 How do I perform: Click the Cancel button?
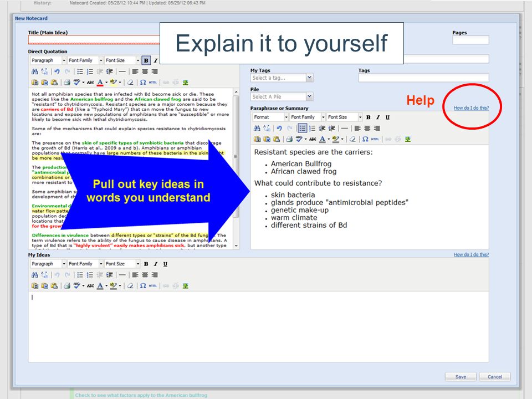click(x=495, y=377)
